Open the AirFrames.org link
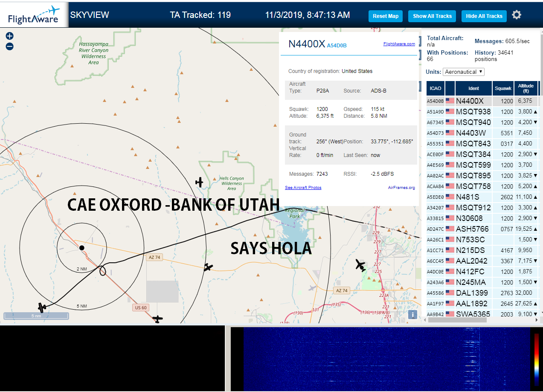The height and width of the screenshot is (392, 543). pyautogui.click(x=401, y=188)
